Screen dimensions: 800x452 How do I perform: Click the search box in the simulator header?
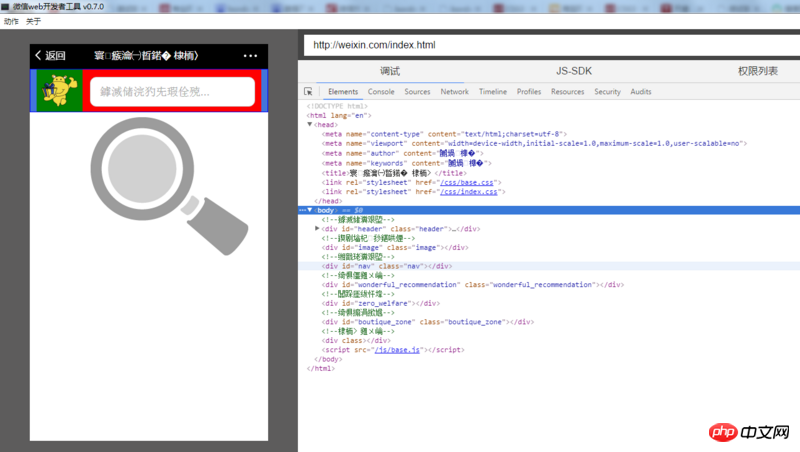[172, 91]
